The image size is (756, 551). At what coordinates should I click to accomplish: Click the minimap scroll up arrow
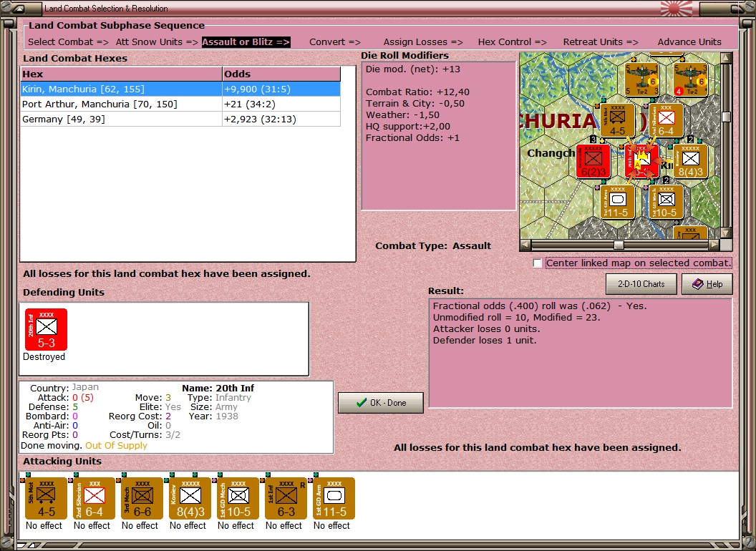(726, 58)
